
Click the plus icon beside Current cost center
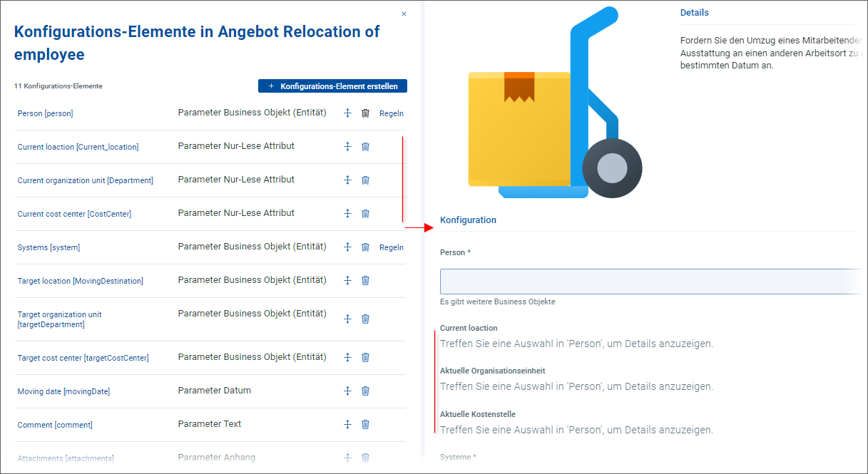[x=347, y=213]
